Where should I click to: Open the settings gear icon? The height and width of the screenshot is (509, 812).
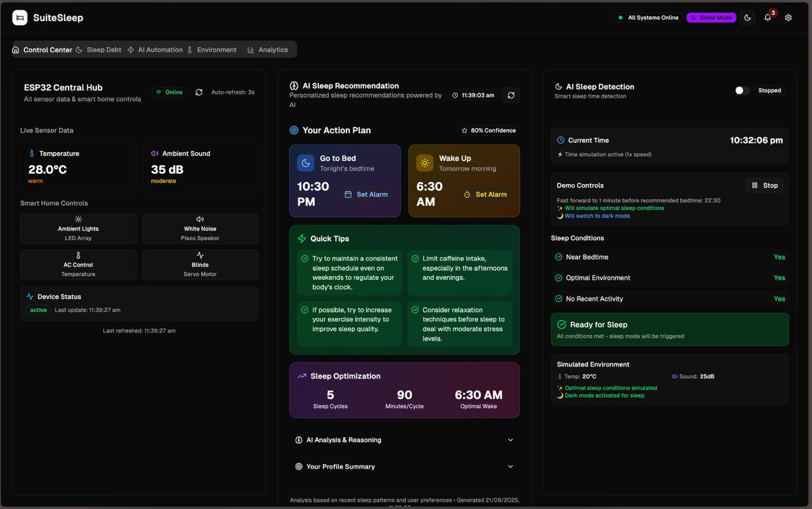(x=789, y=18)
